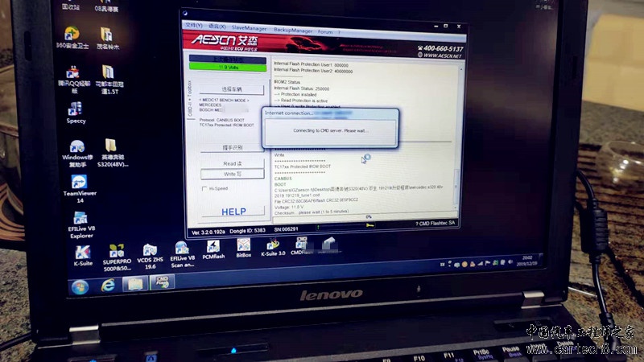Click the green 11.9 Volts voltage bar
Image resolution: width=644 pixels, height=362 pixels.
tap(228, 68)
